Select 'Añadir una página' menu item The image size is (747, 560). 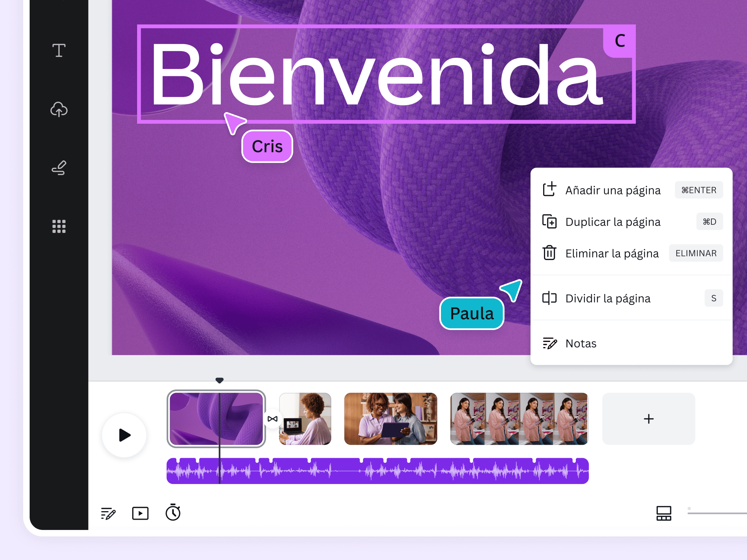(x=631, y=189)
